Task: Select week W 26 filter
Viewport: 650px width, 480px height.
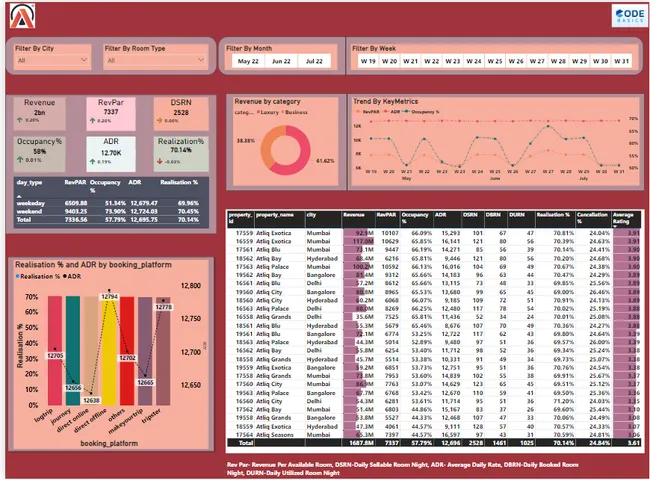Action: click(x=516, y=61)
